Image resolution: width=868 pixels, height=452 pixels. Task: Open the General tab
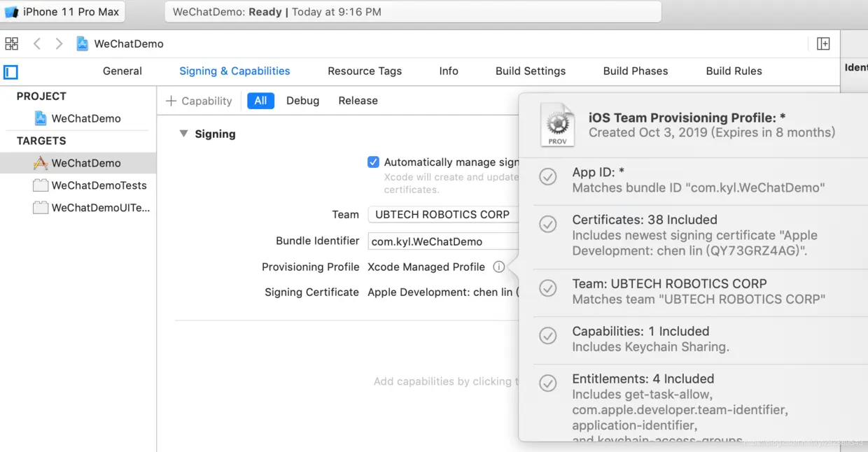(122, 71)
